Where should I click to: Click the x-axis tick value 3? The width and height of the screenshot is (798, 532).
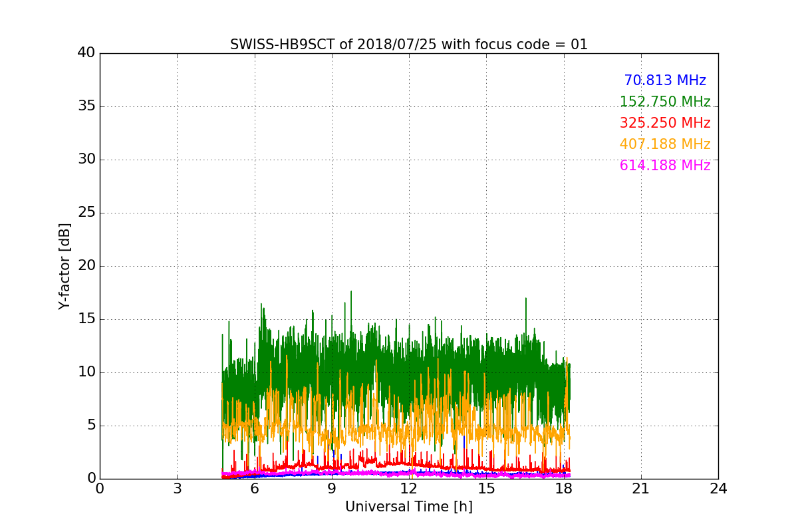177,488
